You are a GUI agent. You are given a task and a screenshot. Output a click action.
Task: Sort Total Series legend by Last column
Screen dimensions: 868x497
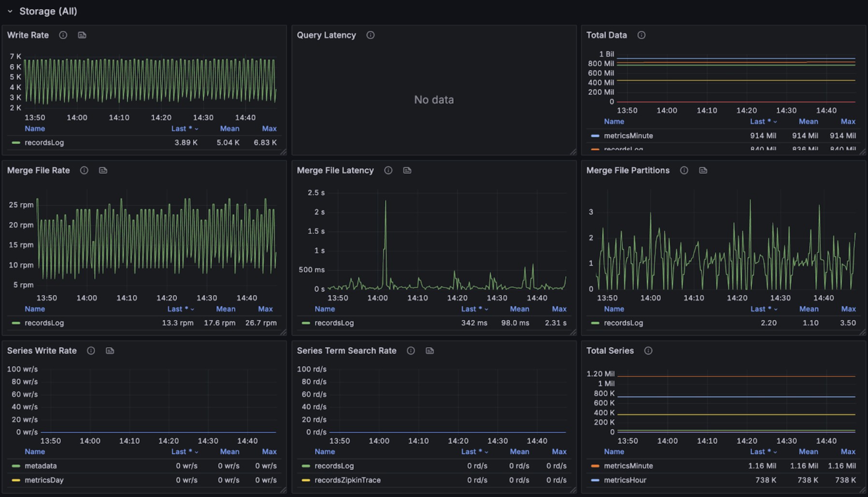[757, 452]
